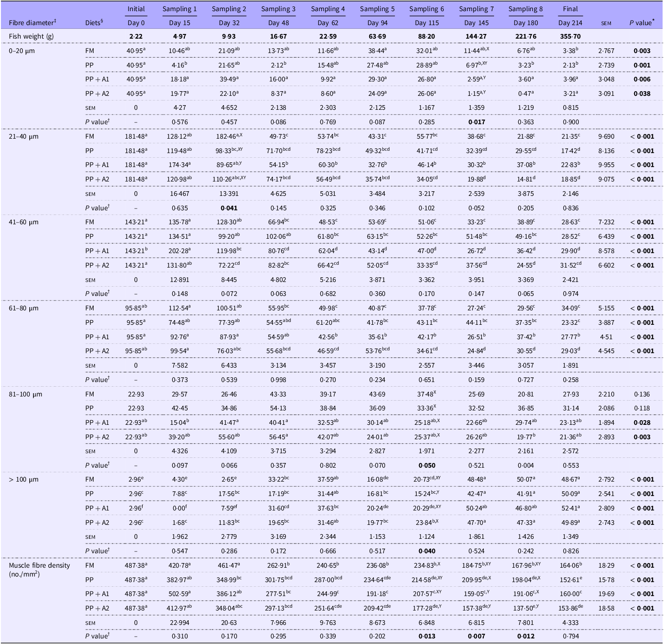
Task: Select the 81–100 µm row label
Action: click(x=25, y=394)
